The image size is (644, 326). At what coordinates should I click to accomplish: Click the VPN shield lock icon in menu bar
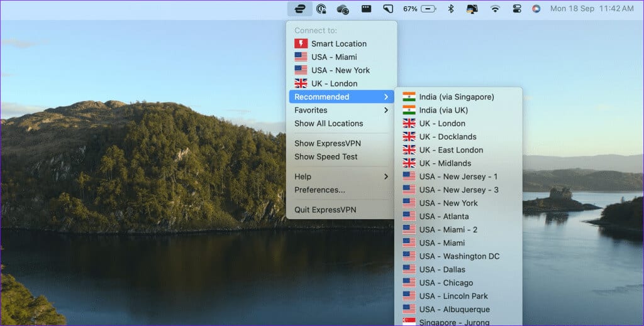[x=321, y=9]
